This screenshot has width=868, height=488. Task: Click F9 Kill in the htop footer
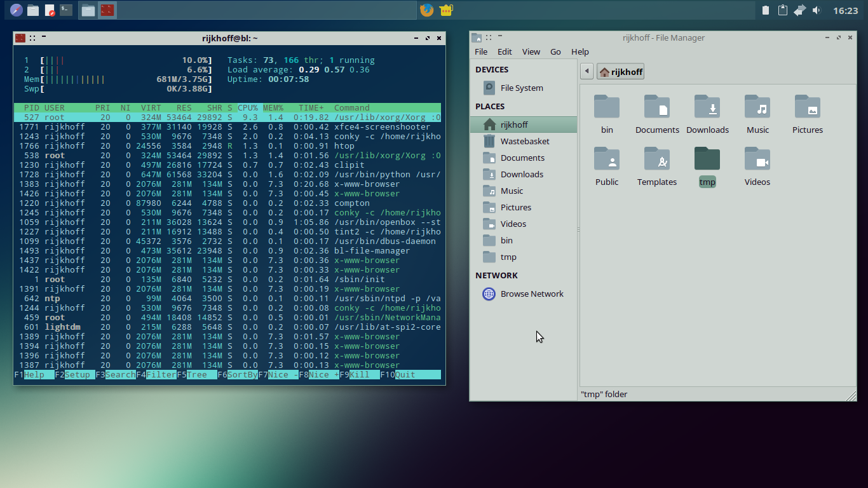click(x=360, y=375)
